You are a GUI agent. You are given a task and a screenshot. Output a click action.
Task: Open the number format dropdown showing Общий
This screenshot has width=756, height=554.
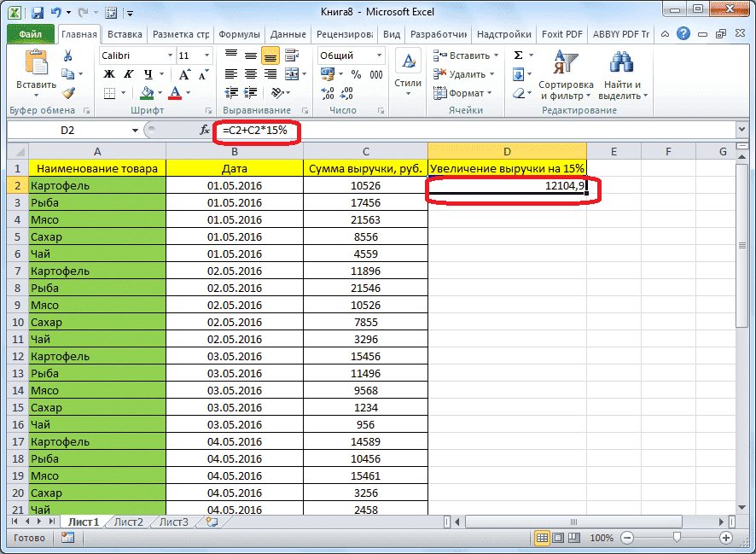379,55
